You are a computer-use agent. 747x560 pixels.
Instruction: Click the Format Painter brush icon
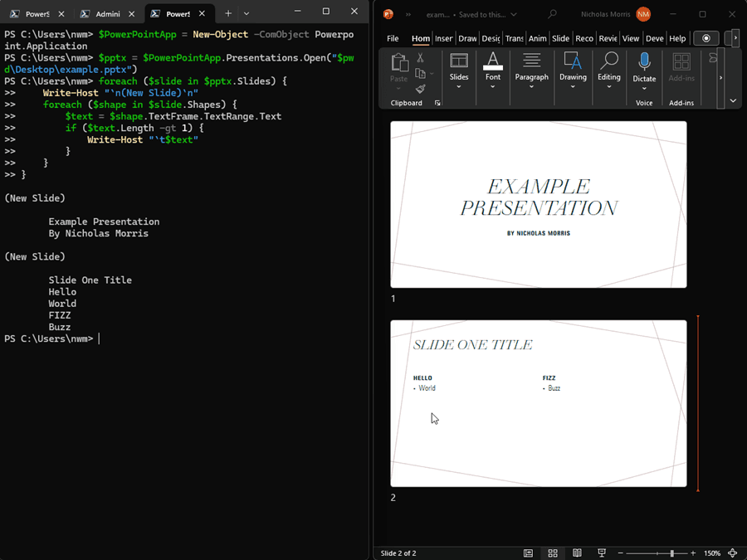pyautogui.click(x=420, y=89)
